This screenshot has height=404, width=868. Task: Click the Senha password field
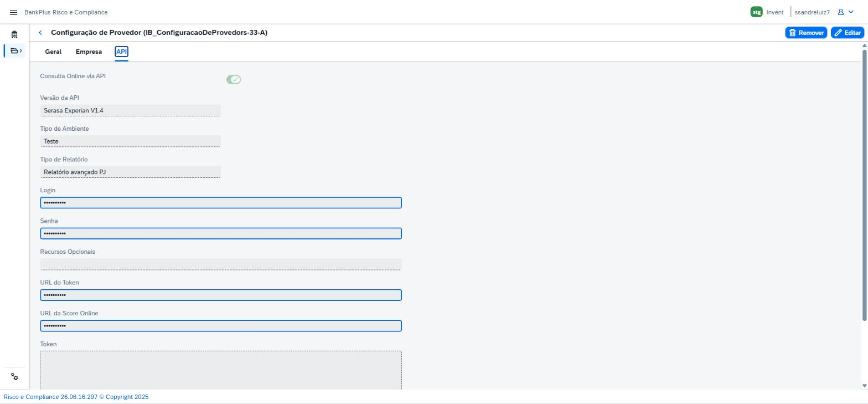(221, 233)
